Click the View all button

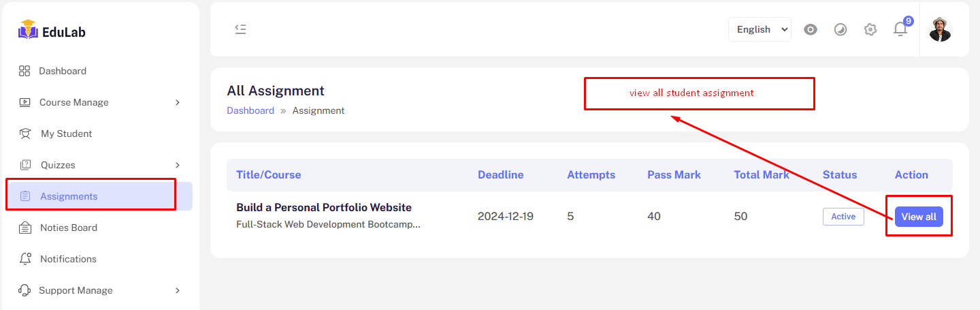click(x=919, y=217)
